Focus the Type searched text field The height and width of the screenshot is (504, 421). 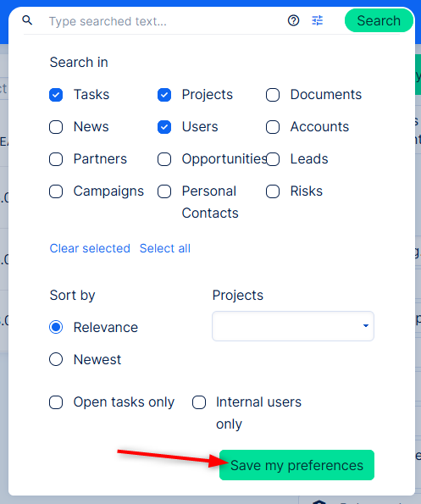pyautogui.click(x=161, y=21)
